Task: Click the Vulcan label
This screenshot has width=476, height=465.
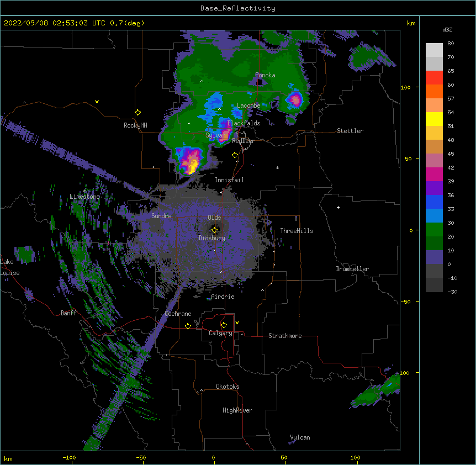Action: pos(300,437)
